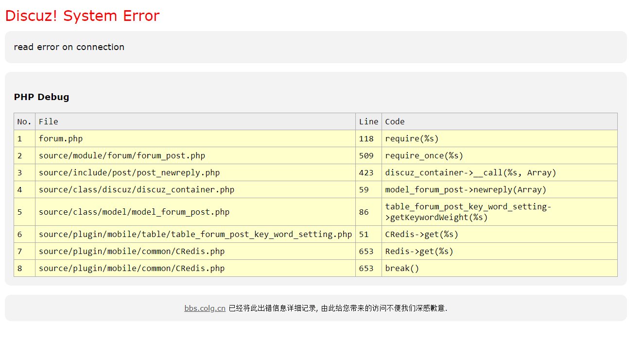Click the "PHP Debug" section title
Viewport: 644px width, 340px height.
click(x=42, y=97)
